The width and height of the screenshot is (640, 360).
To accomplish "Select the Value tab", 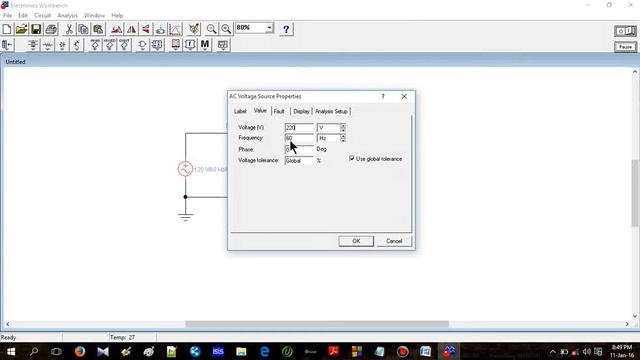I will point(260,111).
